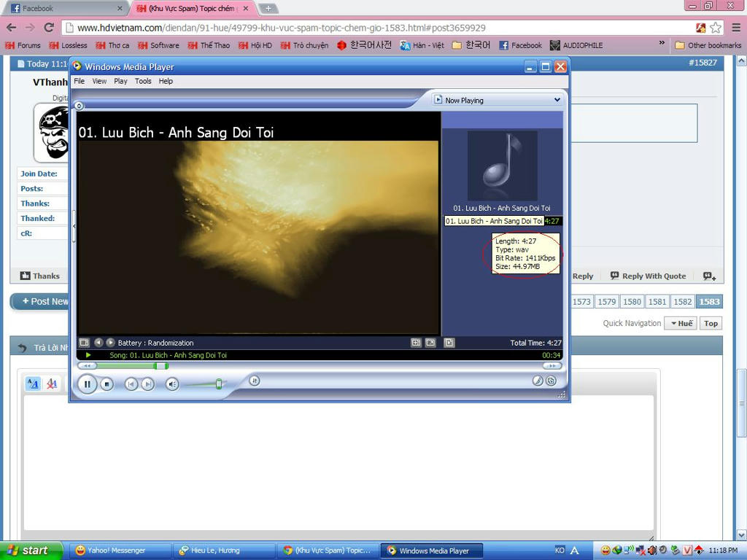Adjust the Media Player volume slider
This screenshot has height=560, width=747.
tap(219, 384)
